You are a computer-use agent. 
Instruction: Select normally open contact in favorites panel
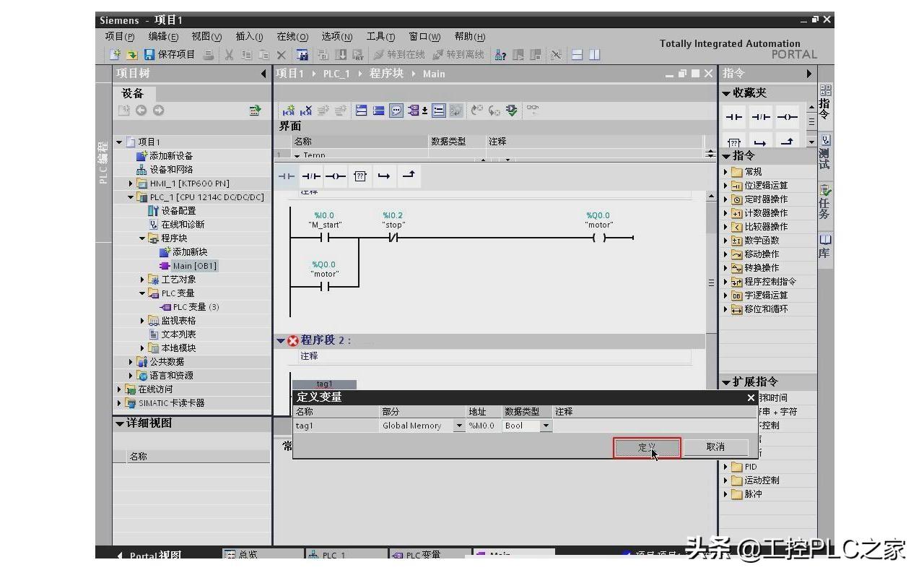pyautogui.click(x=734, y=117)
